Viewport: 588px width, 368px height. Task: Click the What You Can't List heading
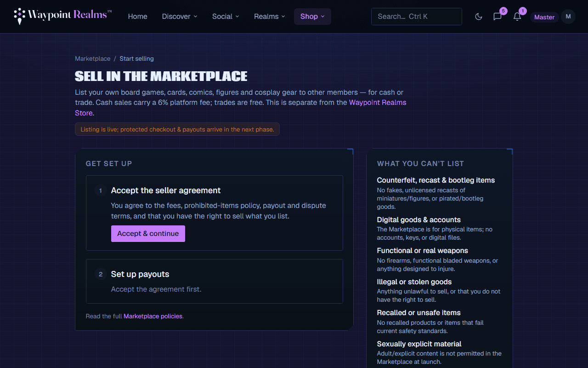click(421, 163)
